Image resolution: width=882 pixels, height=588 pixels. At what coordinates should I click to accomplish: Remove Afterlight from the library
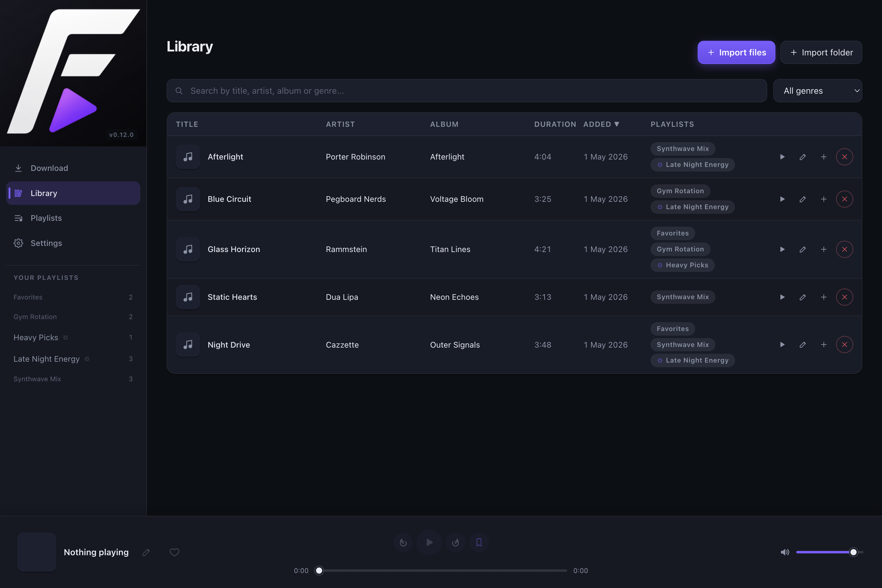pyautogui.click(x=845, y=157)
